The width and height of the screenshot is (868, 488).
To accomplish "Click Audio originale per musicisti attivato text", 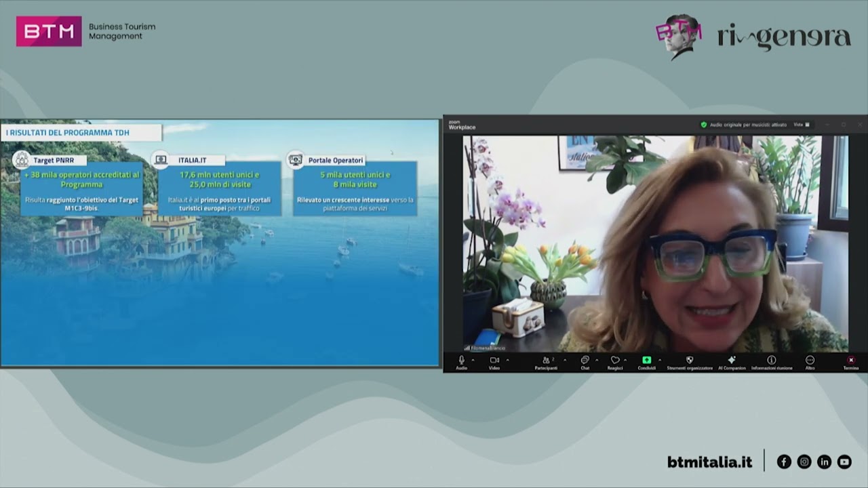I will click(748, 125).
